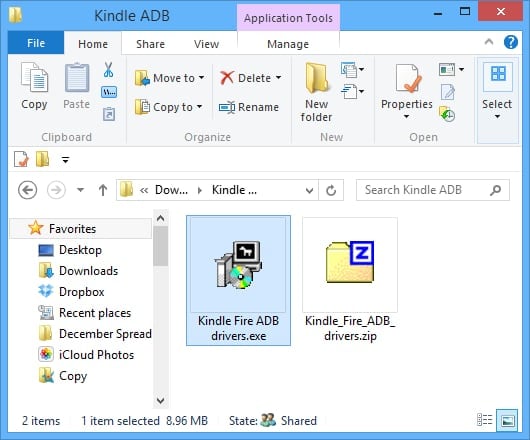Switch to large icons view in status bar

[507, 420]
